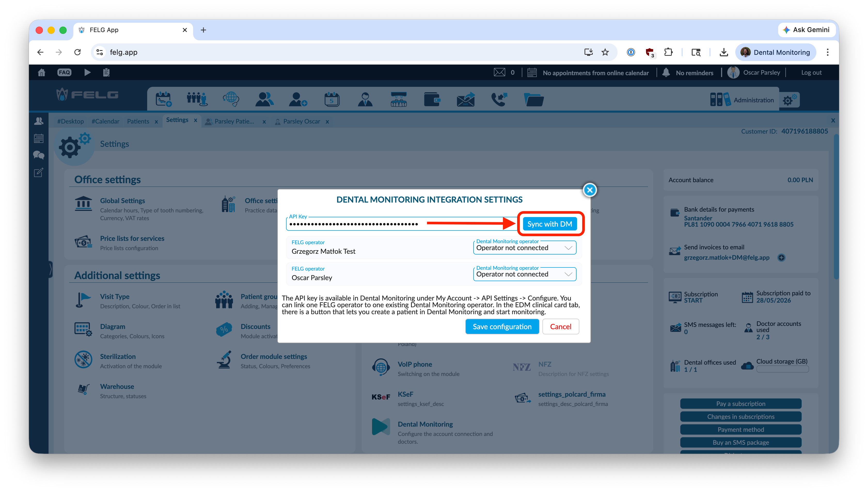Click plus icon next to invoice email

pos(781,258)
